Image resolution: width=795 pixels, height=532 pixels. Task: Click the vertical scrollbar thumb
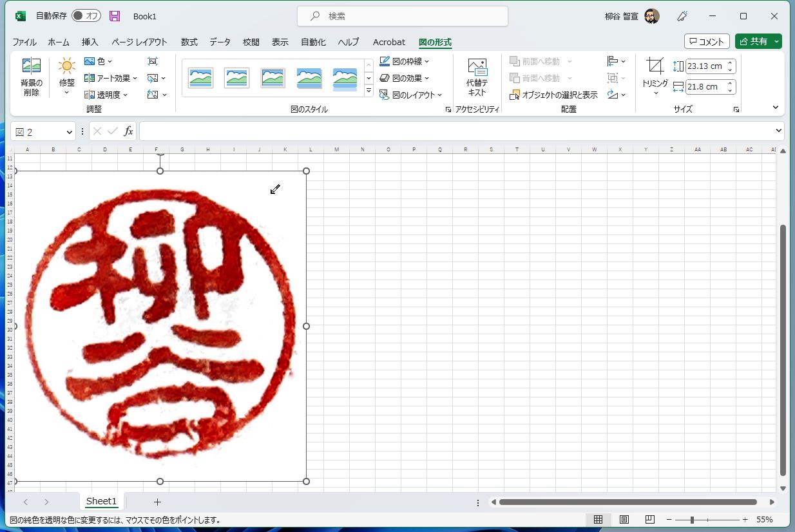coord(783,350)
